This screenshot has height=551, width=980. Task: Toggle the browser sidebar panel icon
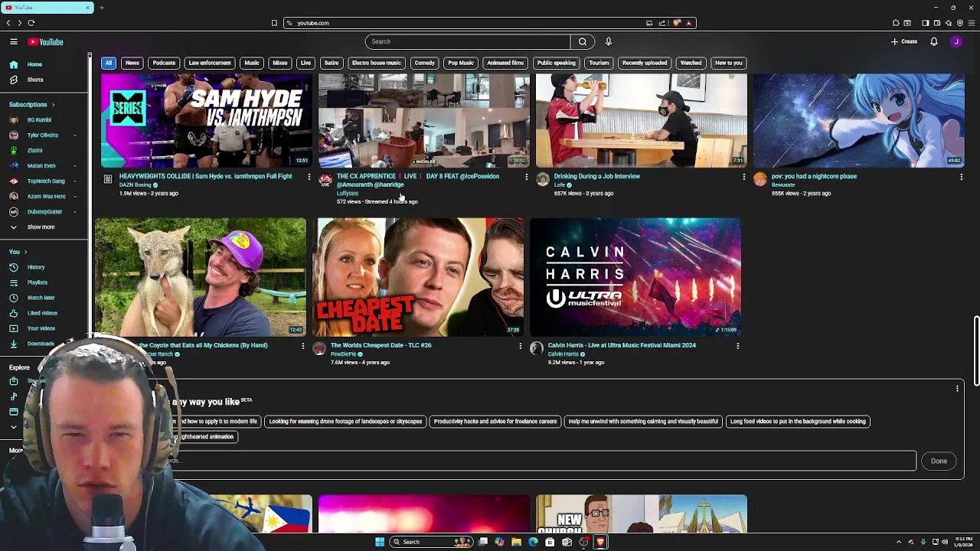click(x=925, y=23)
